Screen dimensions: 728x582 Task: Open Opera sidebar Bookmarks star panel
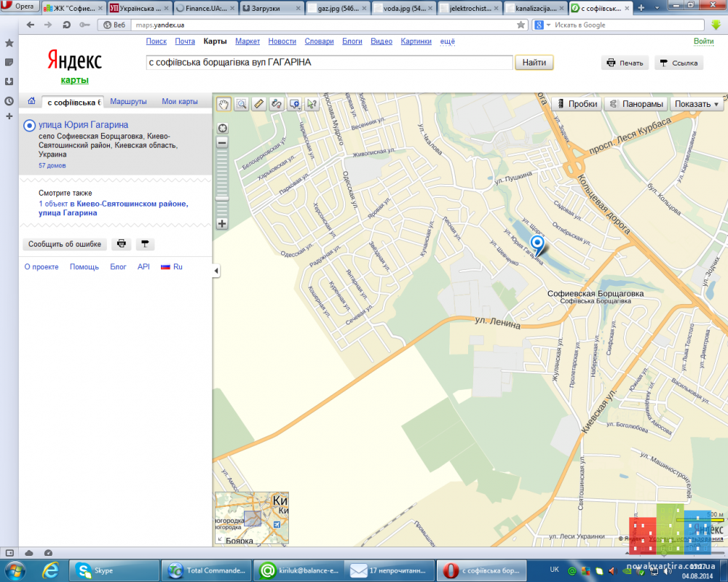(x=9, y=43)
